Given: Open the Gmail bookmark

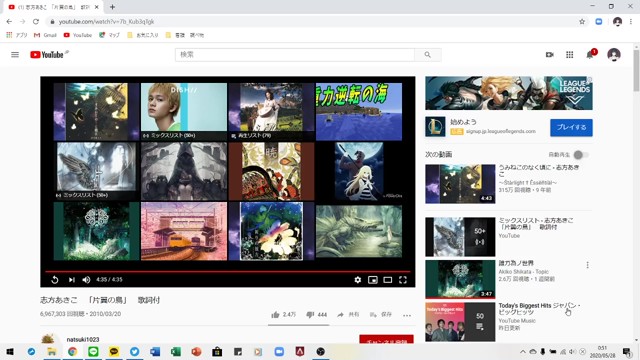Looking at the screenshot, I should click(45, 35).
